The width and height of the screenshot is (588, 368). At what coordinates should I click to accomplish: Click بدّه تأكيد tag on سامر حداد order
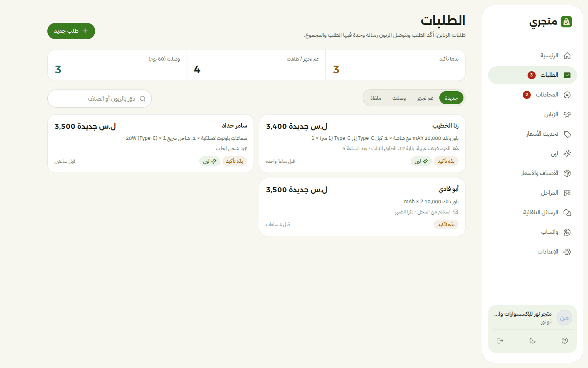click(x=234, y=161)
